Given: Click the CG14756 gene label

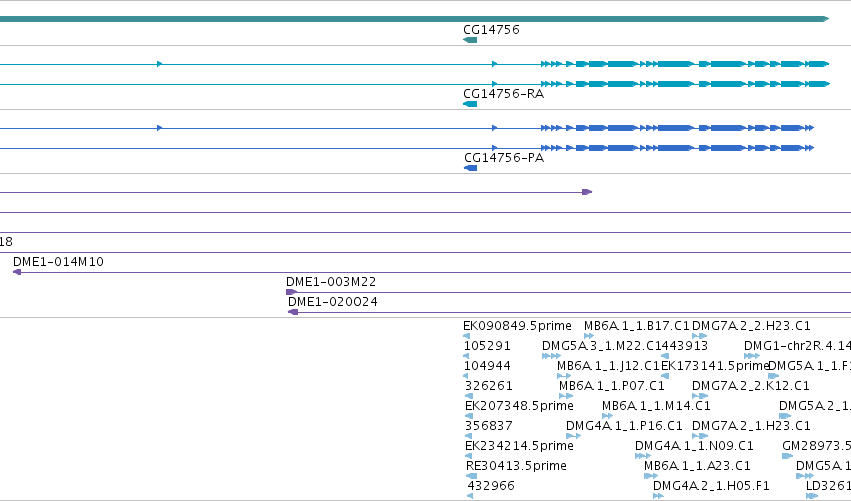Looking at the screenshot, I should (491, 30).
